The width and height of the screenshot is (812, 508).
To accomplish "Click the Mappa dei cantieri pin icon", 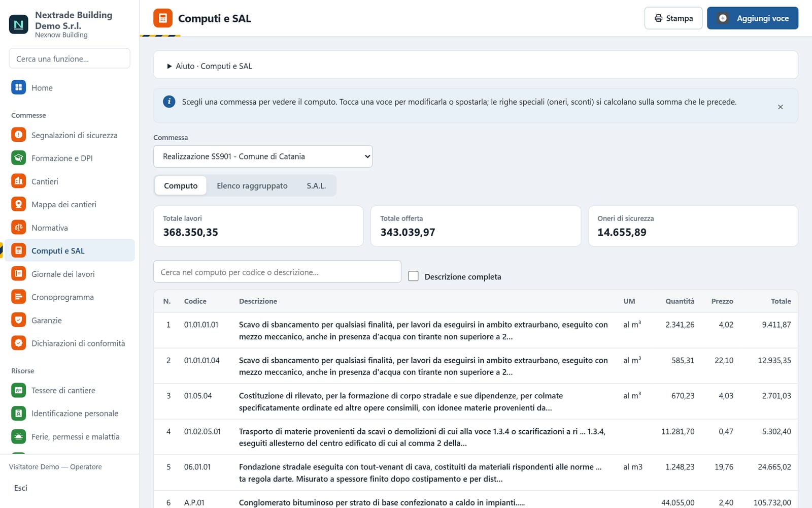I will click(19, 204).
